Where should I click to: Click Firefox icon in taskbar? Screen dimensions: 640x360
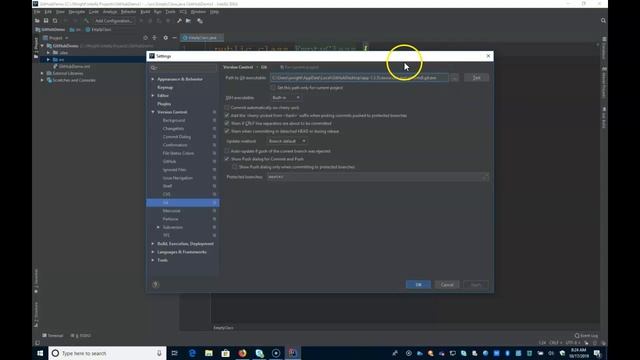242,353
